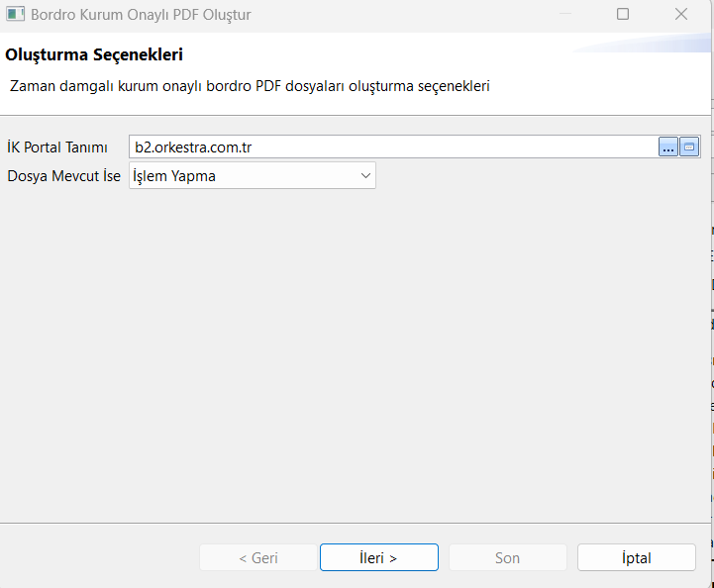Click the < Geri button
The image size is (714, 588).
pos(257,557)
